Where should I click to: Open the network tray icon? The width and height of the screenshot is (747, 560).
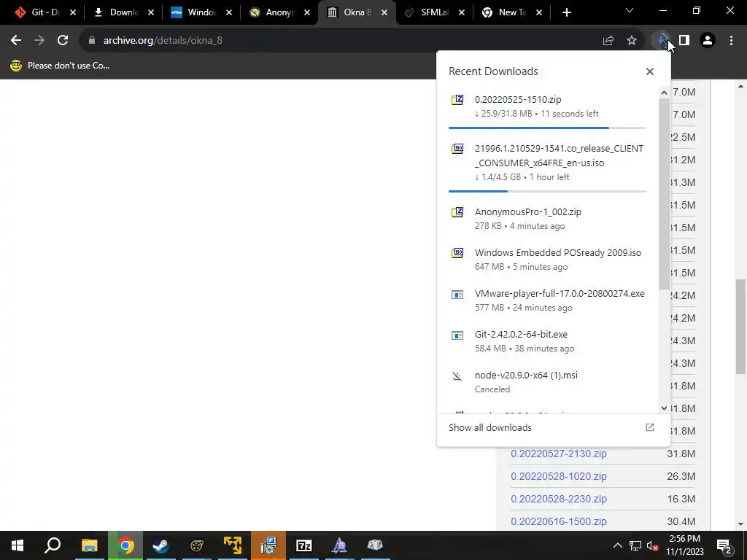point(635,545)
